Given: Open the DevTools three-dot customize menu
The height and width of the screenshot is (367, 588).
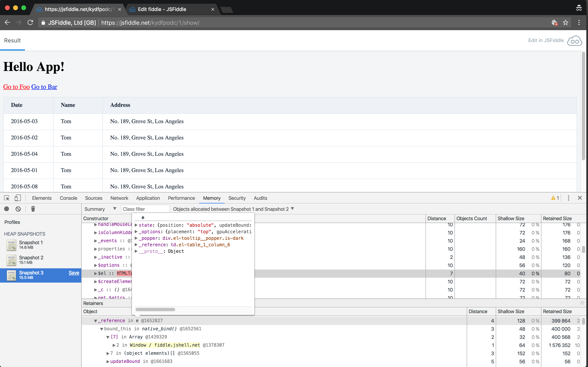Looking at the screenshot, I should (x=568, y=198).
